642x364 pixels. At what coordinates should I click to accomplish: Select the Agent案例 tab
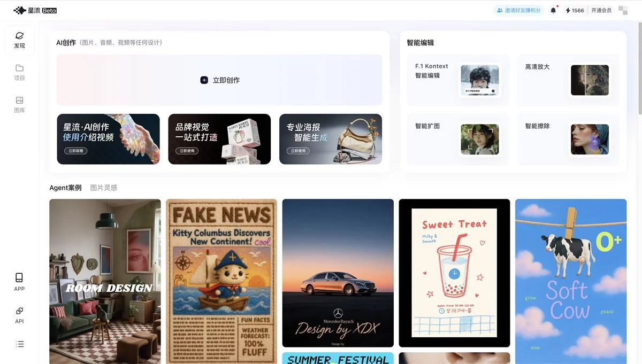click(65, 188)
